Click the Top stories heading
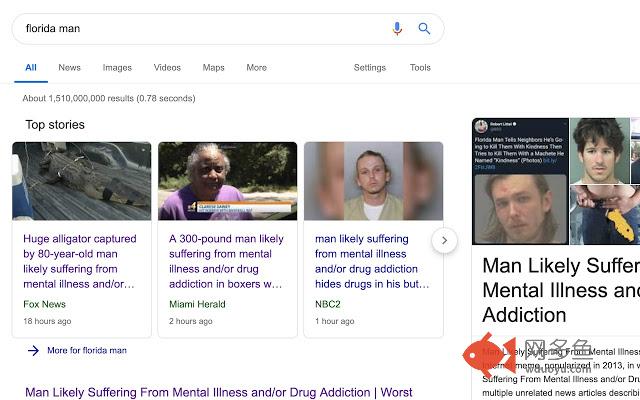This screenshot has height=400, width=640. [55, 124]
